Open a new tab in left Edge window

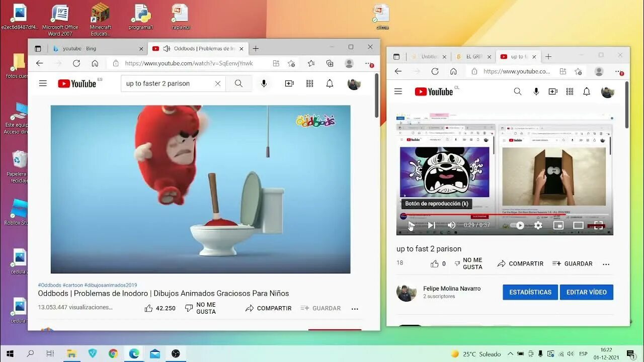pos(256,48)
